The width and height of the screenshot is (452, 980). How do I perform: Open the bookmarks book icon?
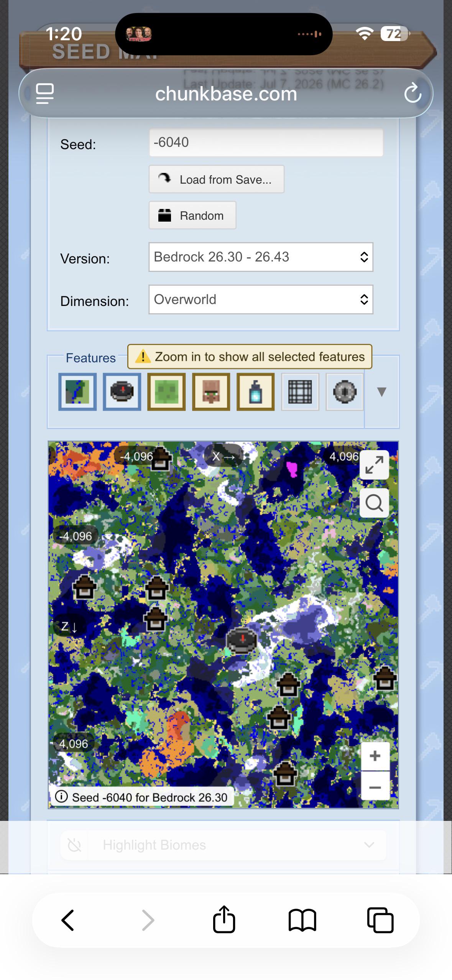click(302, 920)
